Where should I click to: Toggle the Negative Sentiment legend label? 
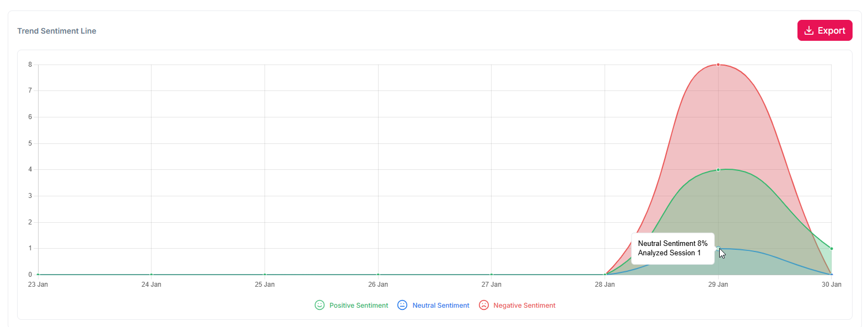(524, 305)
